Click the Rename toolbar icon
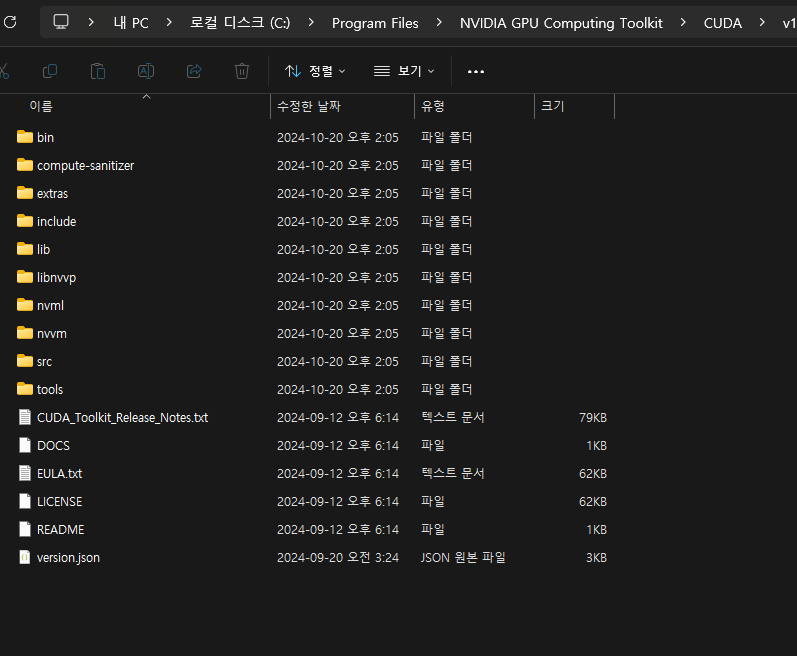This screenshot has height=656, width=797. click(146, 71)
